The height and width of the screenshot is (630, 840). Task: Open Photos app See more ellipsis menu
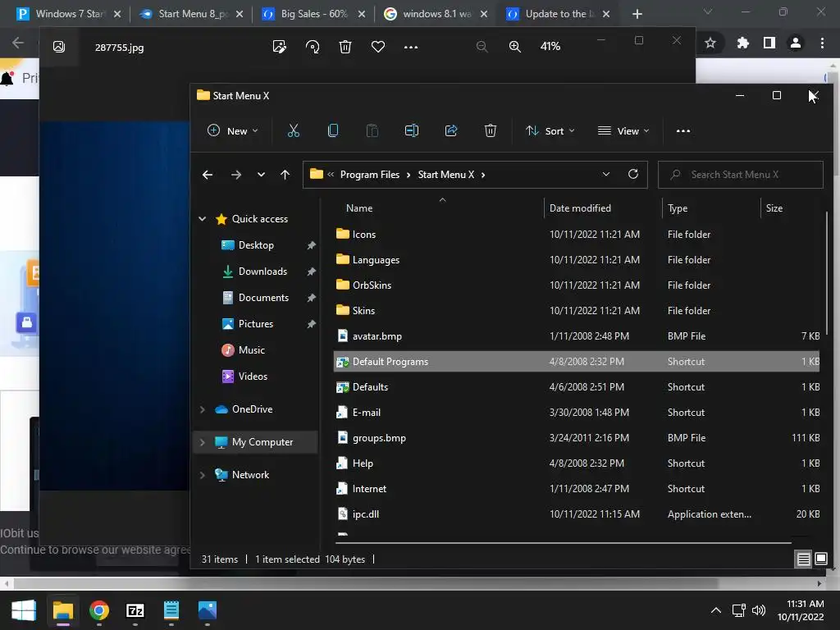click(x=411, y=47)
